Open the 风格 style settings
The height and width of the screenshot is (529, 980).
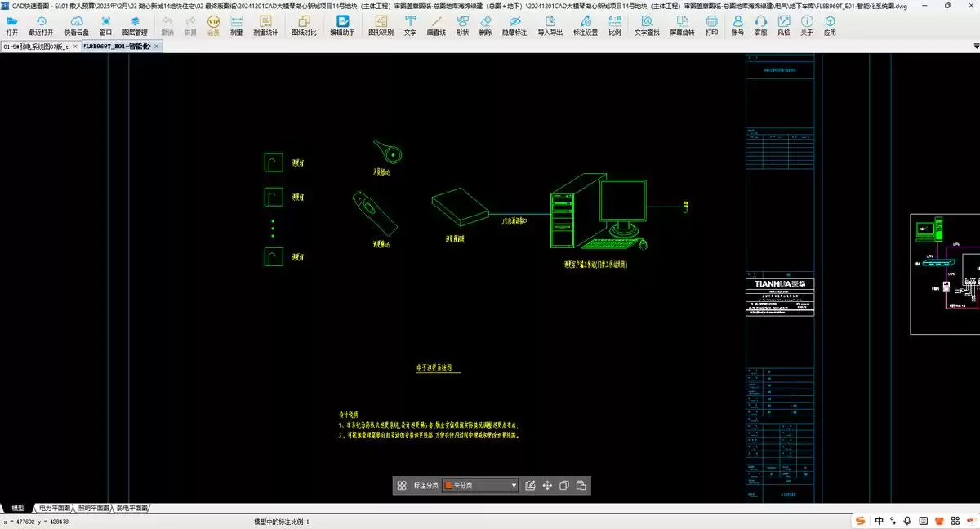pyautogui.click(x=784, y=25)
